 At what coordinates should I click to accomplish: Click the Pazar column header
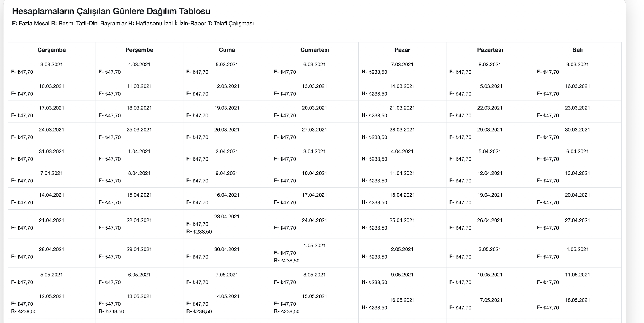(402, 50)
